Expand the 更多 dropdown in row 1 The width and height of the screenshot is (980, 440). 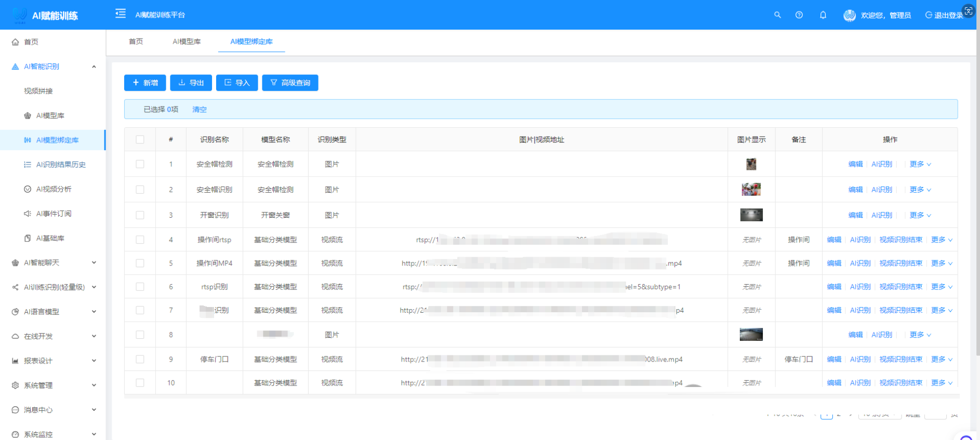tap(920, 164)
